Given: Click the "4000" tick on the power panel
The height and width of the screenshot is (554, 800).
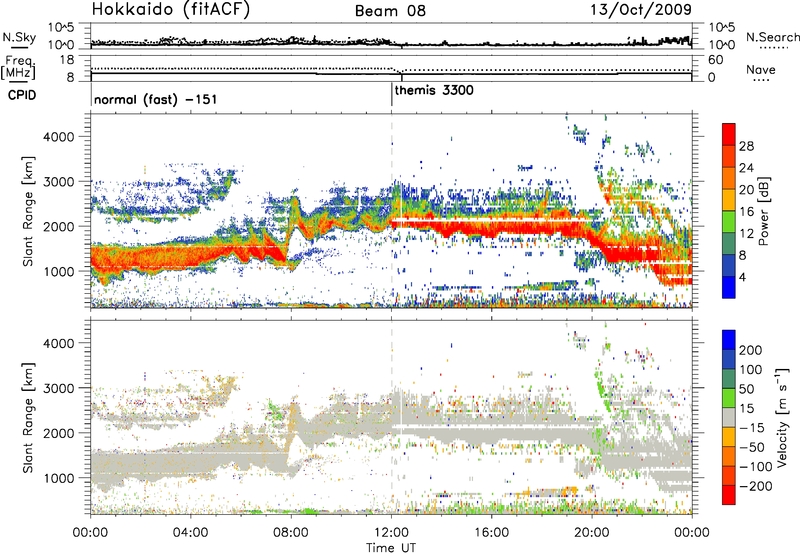Looking at the screenshot, I should [58, 137].
